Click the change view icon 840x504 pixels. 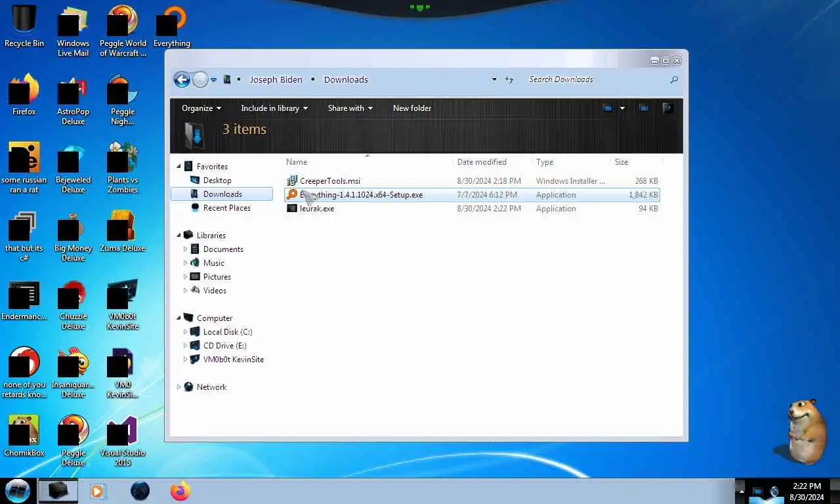608,108
